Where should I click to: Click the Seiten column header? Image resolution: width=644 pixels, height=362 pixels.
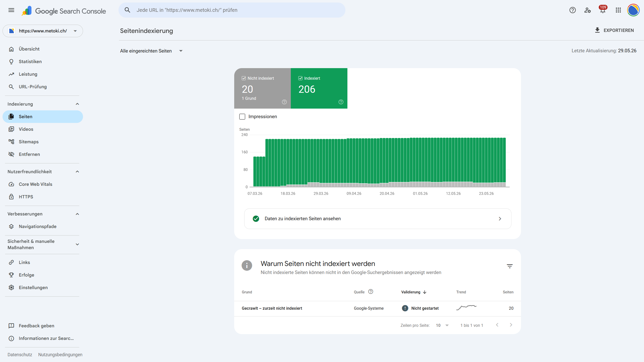(508, 292)
